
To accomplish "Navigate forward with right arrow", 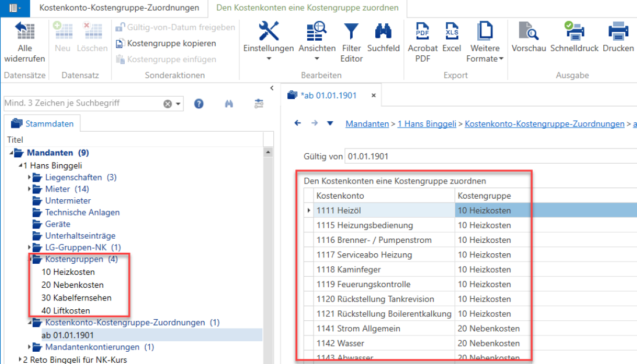I will 315,123.
